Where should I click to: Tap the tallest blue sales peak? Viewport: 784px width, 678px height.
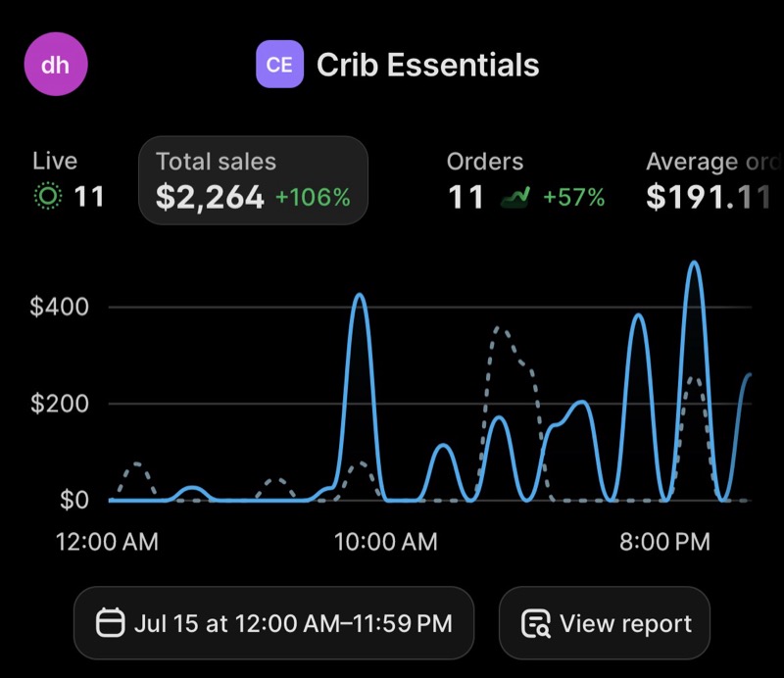[x=695, y=263]
